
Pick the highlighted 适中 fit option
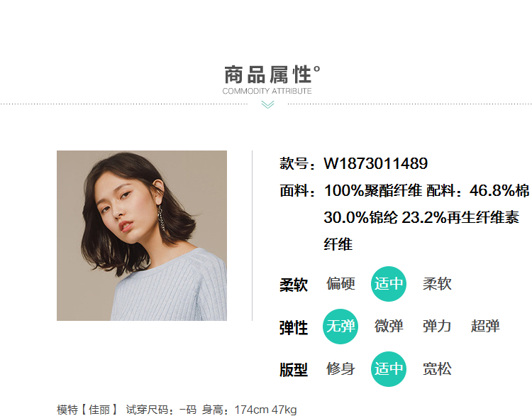click(389, 369)
